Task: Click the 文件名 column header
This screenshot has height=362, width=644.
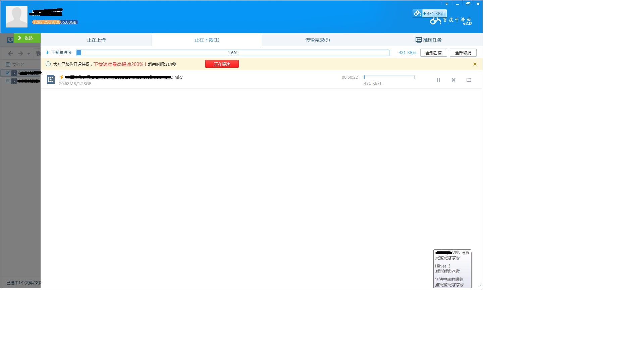Action: click(18, 64)
